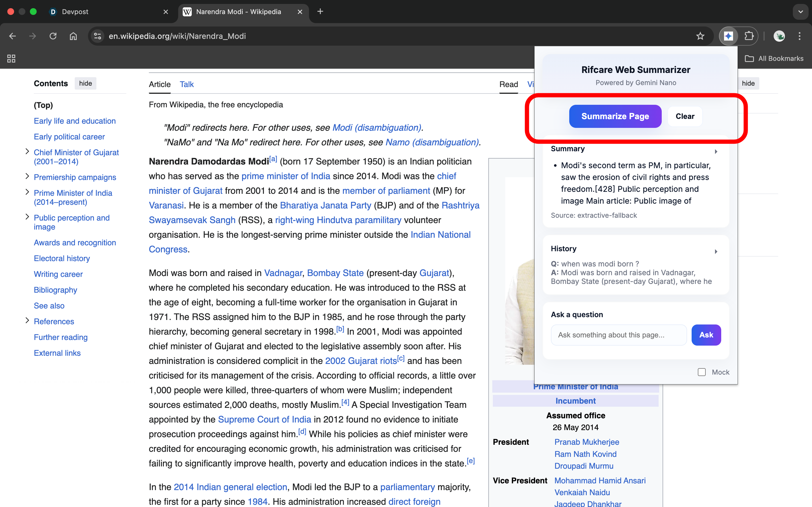
Task: Expand Chief Minister of Gujarat section
Action: [27, 152]
